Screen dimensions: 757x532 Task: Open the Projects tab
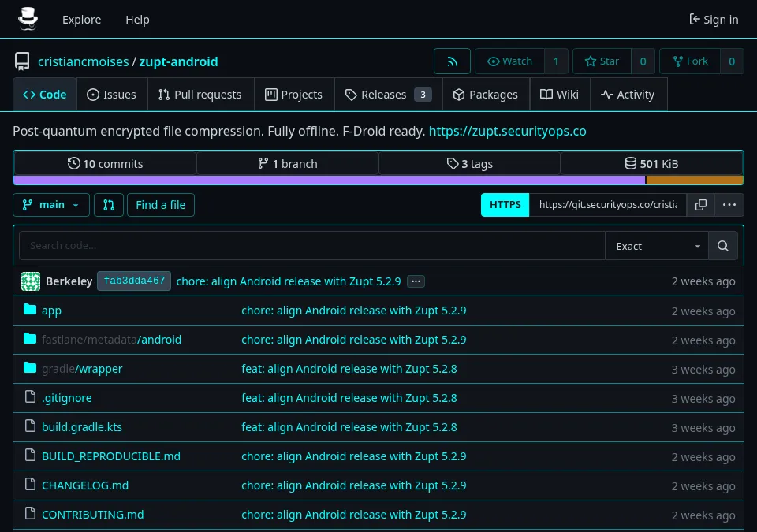[294, 95]
